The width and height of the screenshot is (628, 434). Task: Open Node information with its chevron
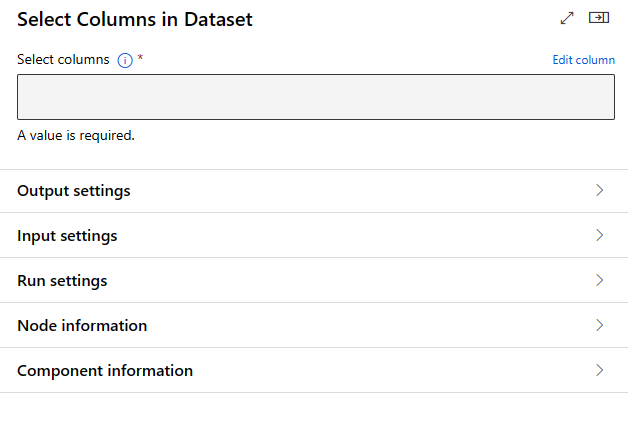coord(600,326)
